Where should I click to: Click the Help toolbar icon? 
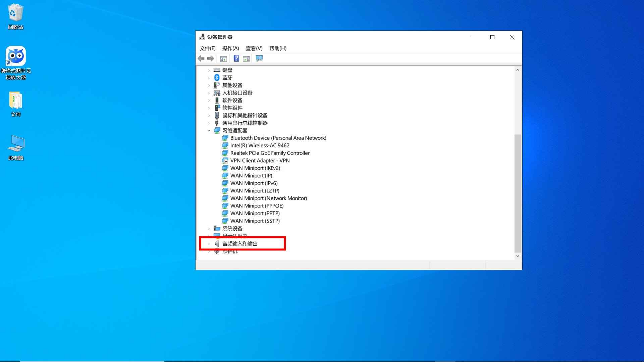coord(236,59)
